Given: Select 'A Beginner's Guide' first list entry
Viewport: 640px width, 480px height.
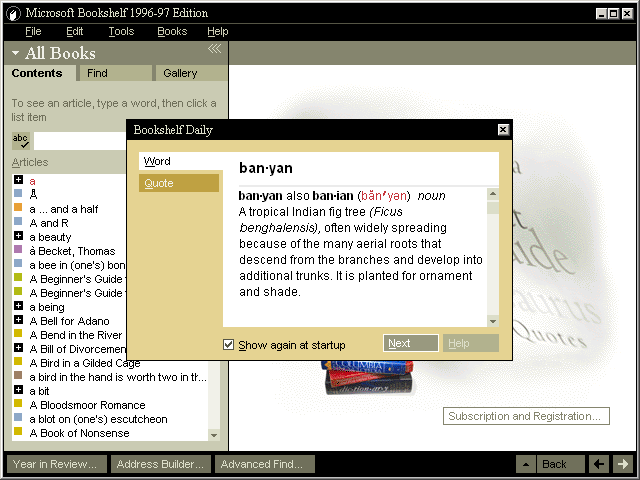Looking at the screenshot, I should pyautogui.click(x=76, y=279).
